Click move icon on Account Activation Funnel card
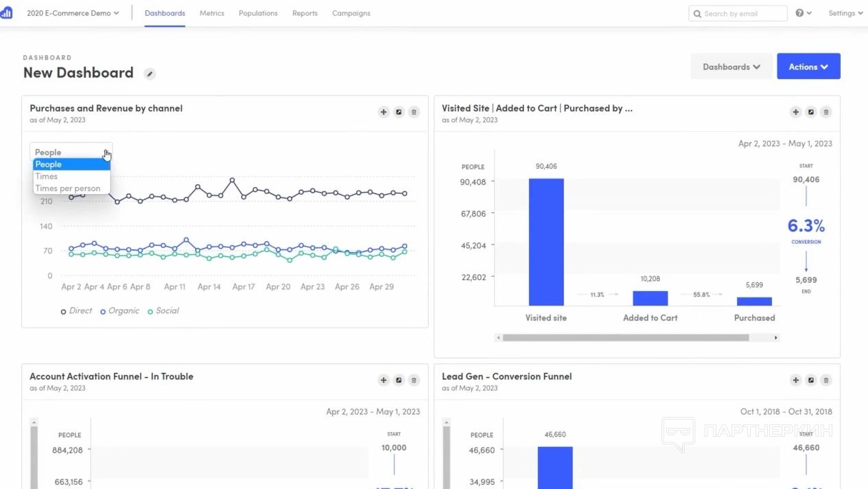868x489 pixels. point(384,380)
